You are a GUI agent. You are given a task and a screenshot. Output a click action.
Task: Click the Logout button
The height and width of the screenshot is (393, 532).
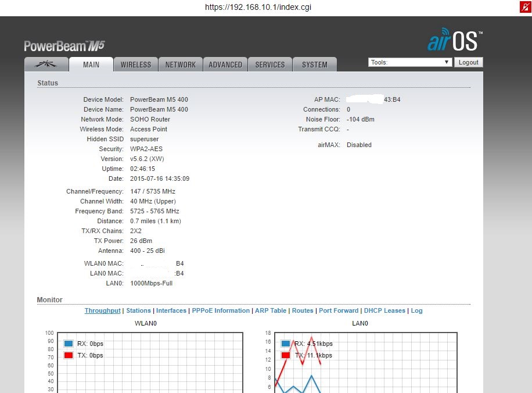[468, 62]
